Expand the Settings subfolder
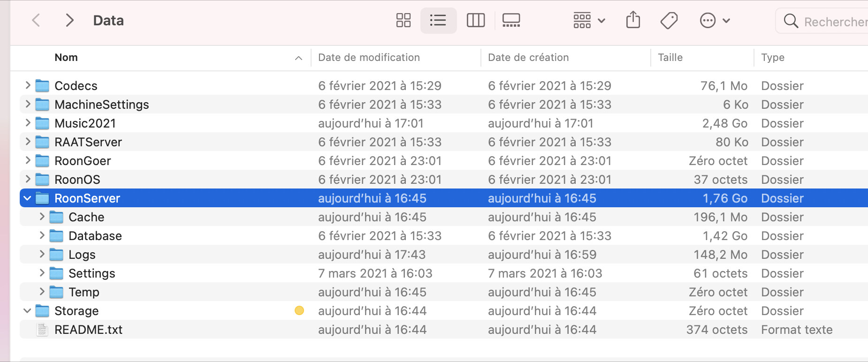 tap(42, 272)
